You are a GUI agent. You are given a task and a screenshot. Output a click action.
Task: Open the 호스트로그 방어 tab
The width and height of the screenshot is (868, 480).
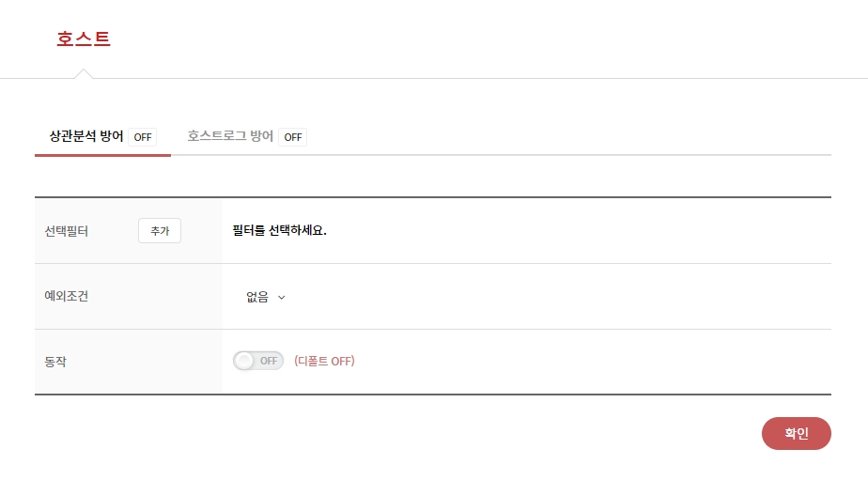click(230, 136)
